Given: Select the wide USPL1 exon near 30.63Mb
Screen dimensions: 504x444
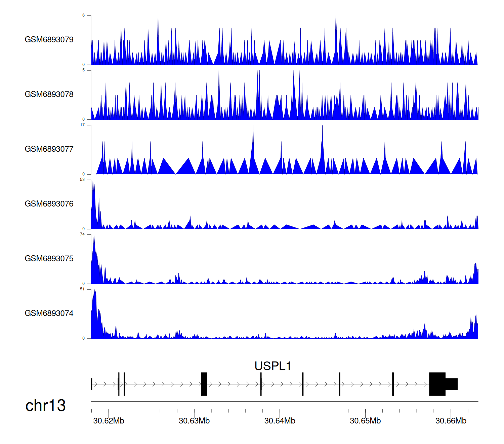Looking at the screenshot, I should point(204,384).
